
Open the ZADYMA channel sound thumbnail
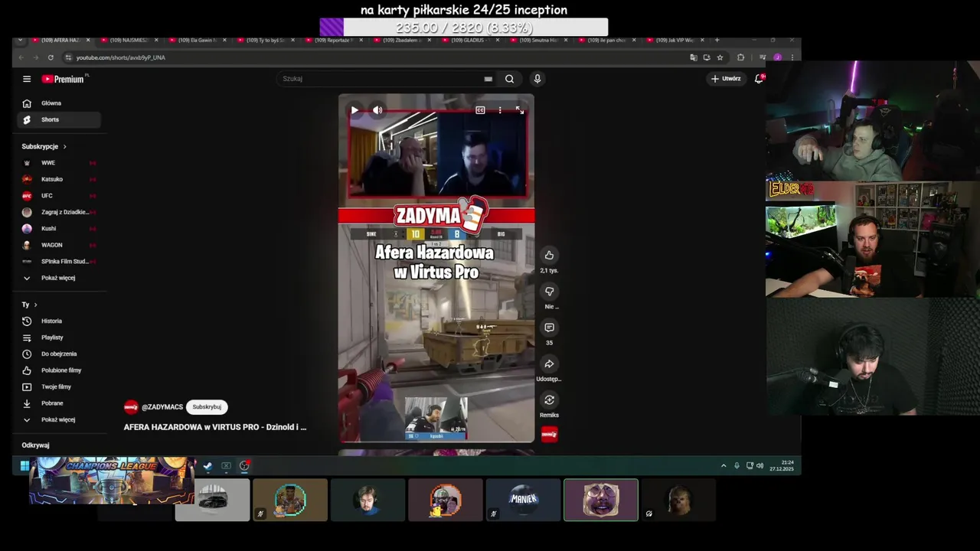[x=549, y=435]
